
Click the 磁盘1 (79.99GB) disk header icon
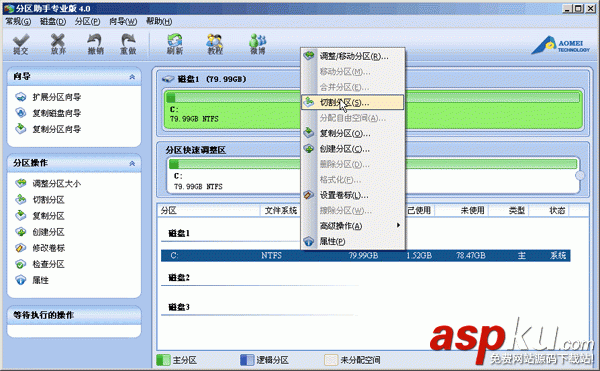click(168, 79)
